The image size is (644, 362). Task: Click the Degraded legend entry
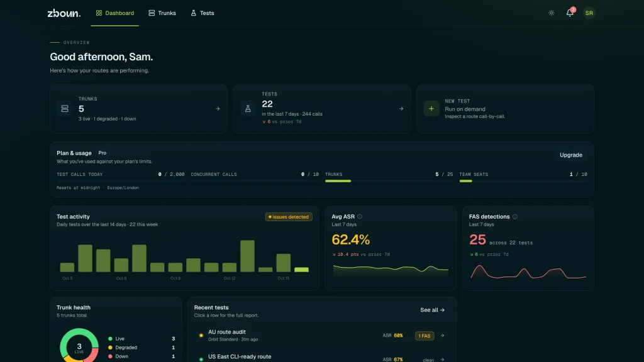click(142, 348)
